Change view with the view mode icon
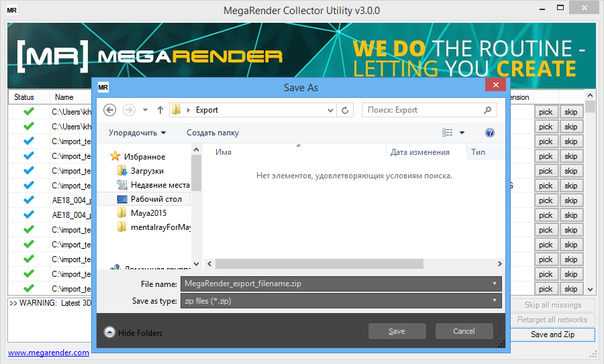 click(447, 133)
